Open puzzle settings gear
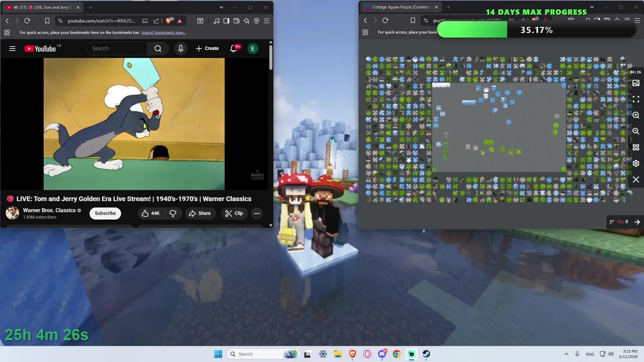Image resolution: width=644 pixels, height=362 pixels. point(636,163)
